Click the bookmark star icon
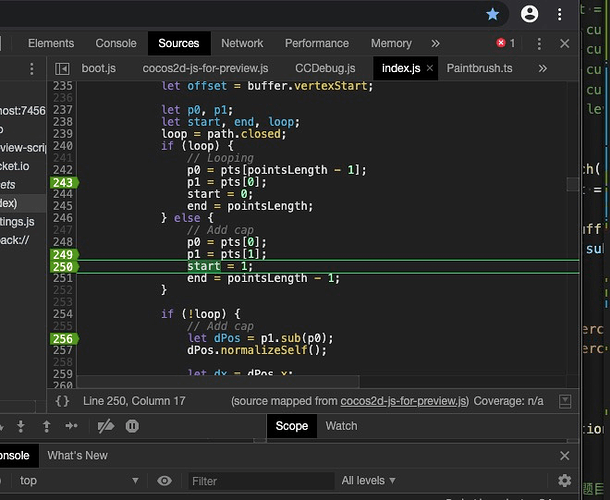The width and height of the screenshot is (610, 500). click(493, 14)
